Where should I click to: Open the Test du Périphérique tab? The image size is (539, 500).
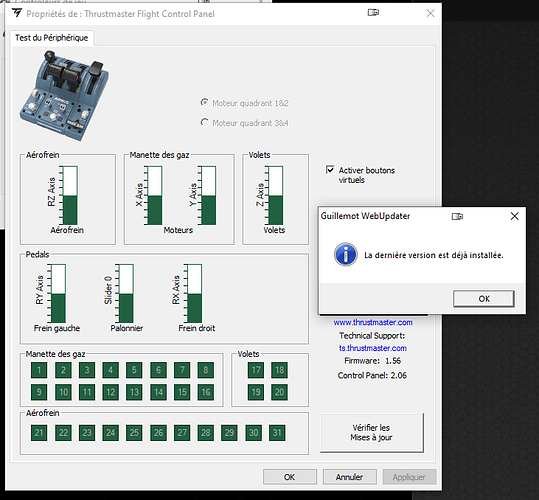click(x=52, y=38)
